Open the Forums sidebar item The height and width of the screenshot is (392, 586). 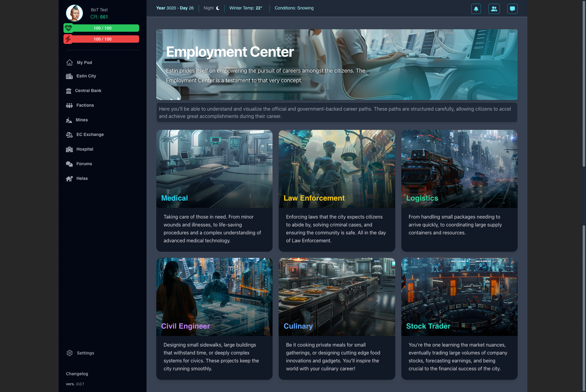(x=84, y=164)
